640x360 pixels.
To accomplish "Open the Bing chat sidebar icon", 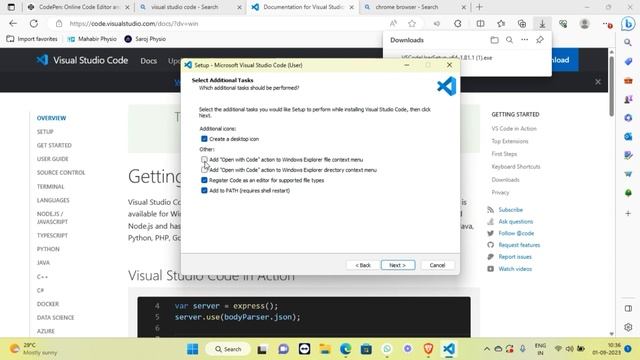I will pyautogui.click(x=628, y=24).
